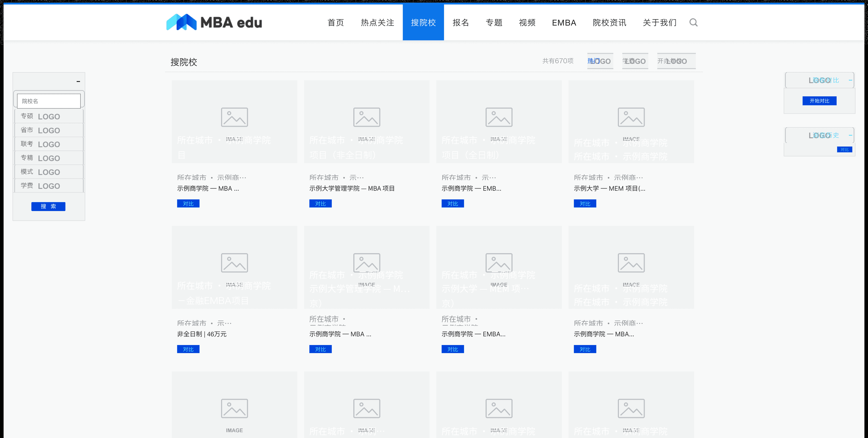The width and height of the screenshot is (868, 438).
Task: Click 对比 under 示例商学院 — EMBA... card
Action: coord(453,349)
